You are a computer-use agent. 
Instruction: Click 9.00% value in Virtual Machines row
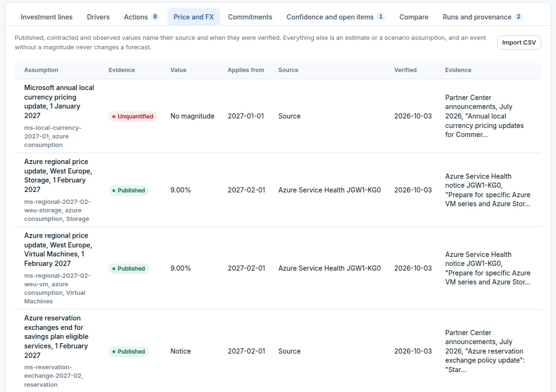[x=180, y=268]
